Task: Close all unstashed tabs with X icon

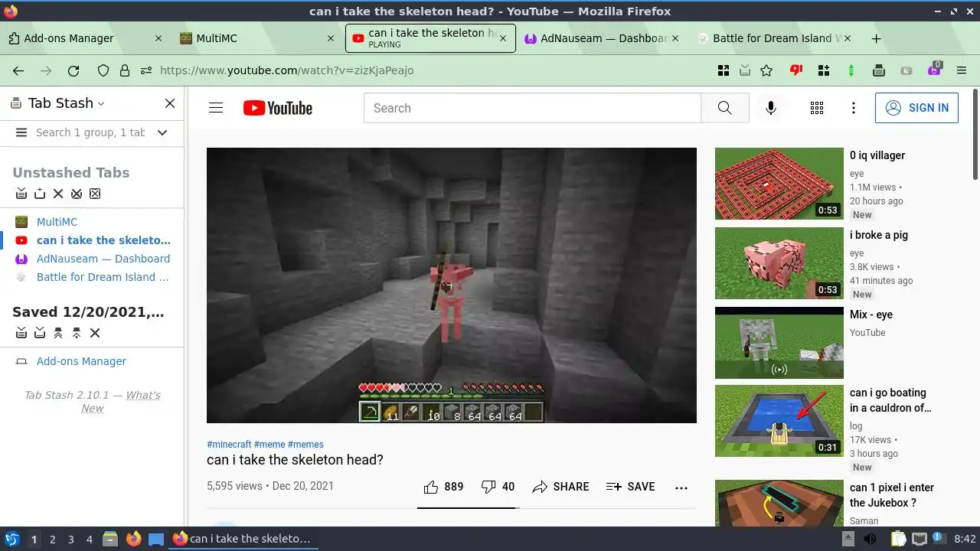Action: [58, 194]
